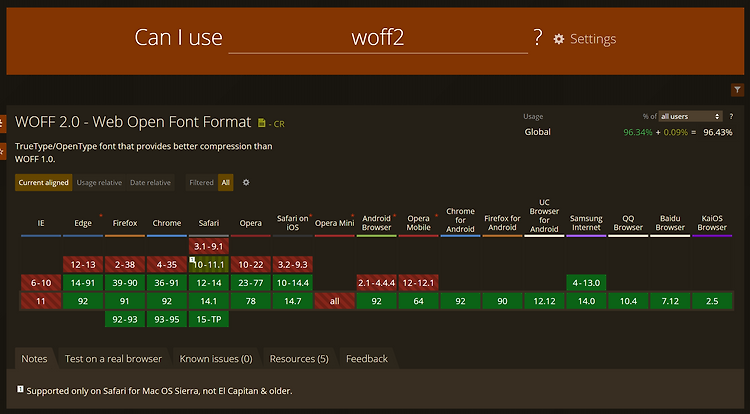Click Edge 14-91 cell
Viewport: 750px width, 414px height.
click(x=83, y=283)
